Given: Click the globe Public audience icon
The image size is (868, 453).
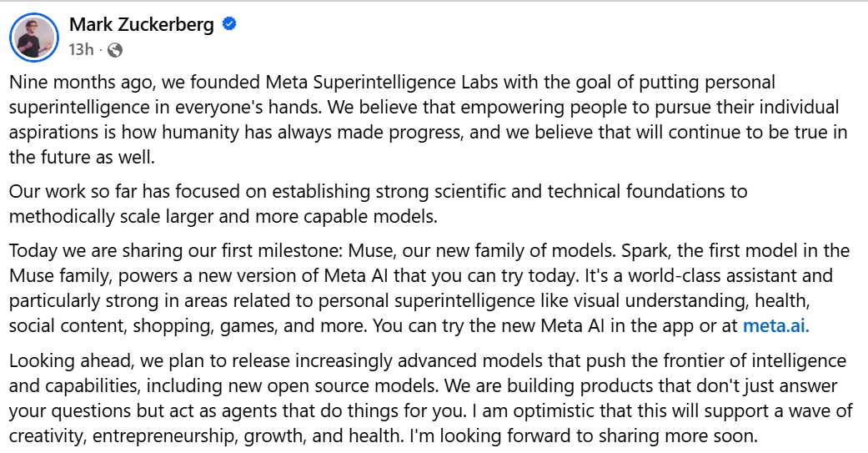Looking at the screenshot, I should [115, 50].
